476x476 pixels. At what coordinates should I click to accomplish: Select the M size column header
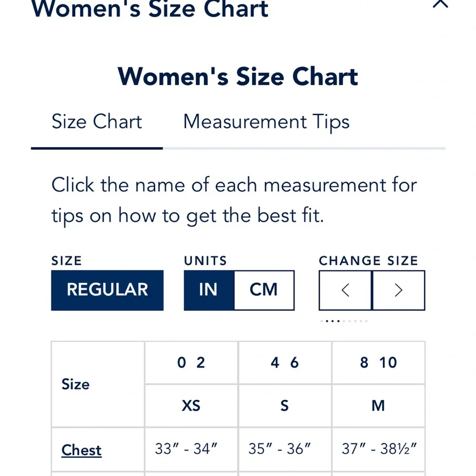pos(378,406)
